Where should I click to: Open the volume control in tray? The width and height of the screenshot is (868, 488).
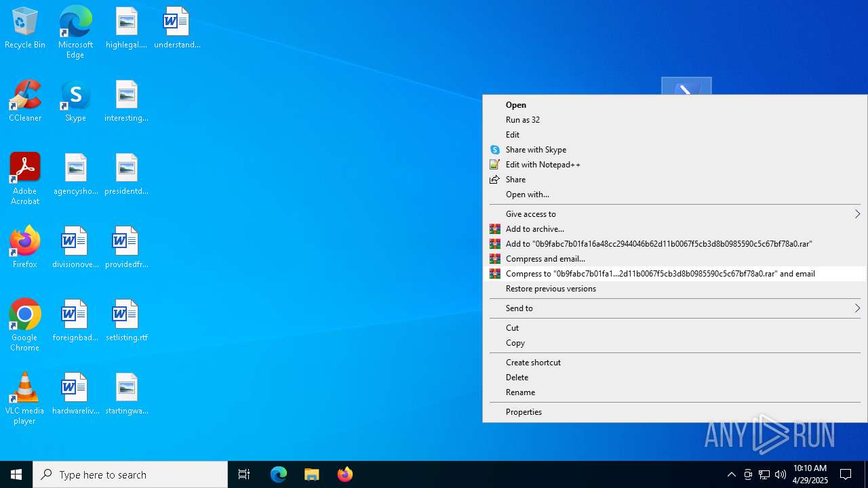(781, 474)
